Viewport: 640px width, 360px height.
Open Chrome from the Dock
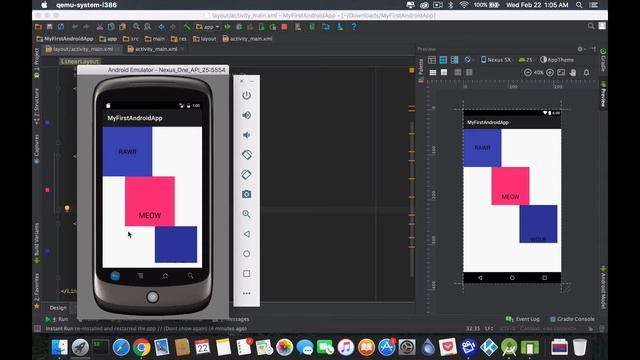(x=141, y=347)
